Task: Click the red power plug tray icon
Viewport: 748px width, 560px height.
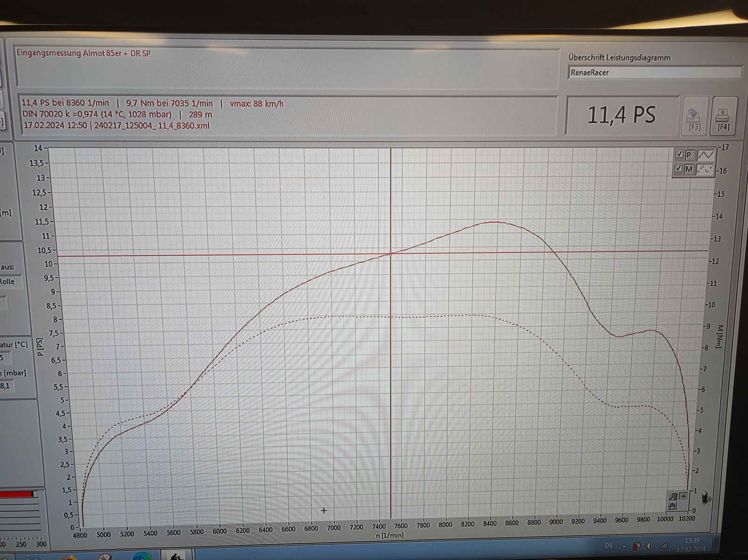Action: click(x=637, y=546)
